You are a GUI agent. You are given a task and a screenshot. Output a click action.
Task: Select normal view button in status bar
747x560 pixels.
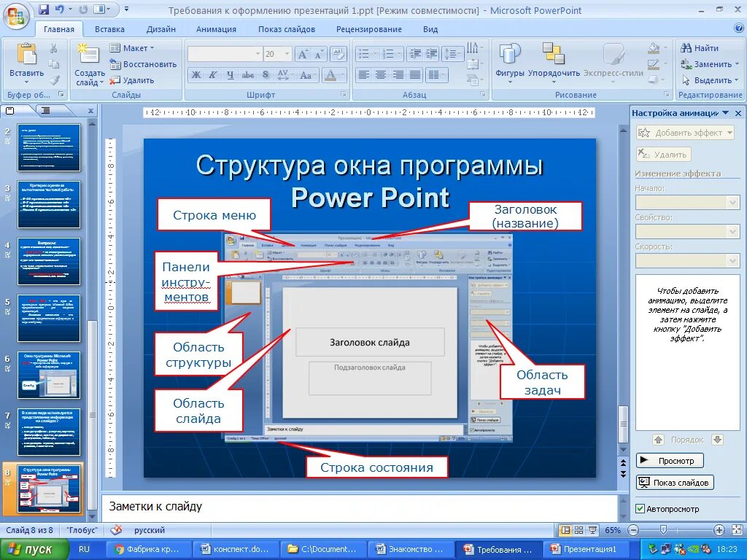pyautogui.click(x=565, y=530)
